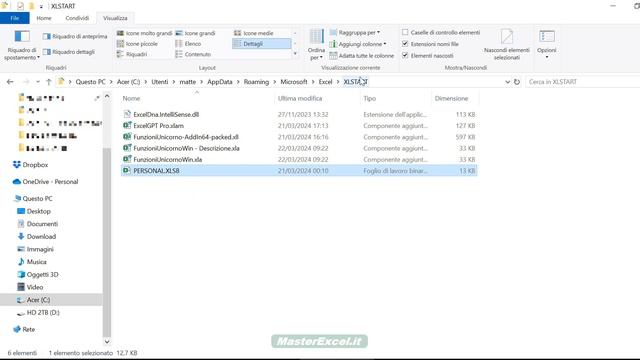Open Aggiungi colonne dropdown
Viewport: 640px width, 360px height.
[x=358, y=44]
